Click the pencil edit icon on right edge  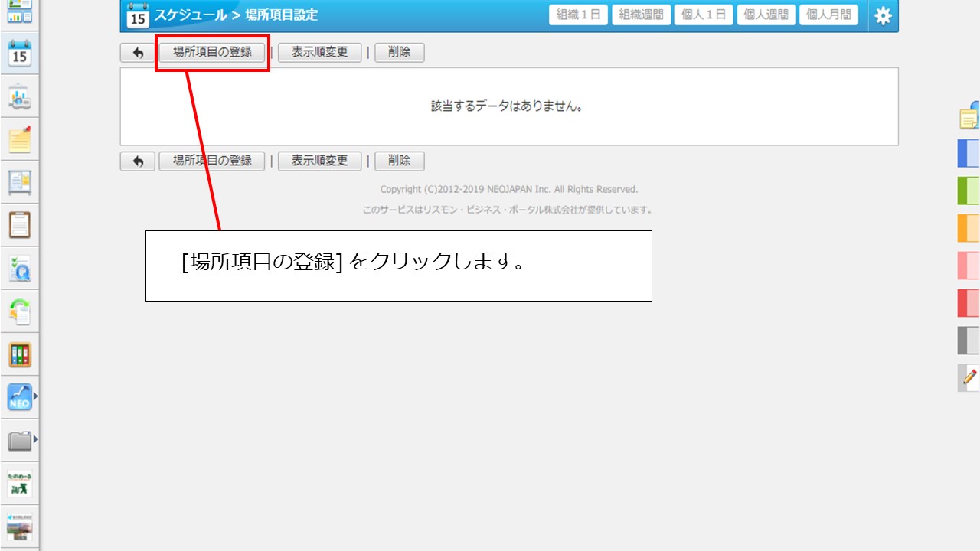click(x=969, y=377)
